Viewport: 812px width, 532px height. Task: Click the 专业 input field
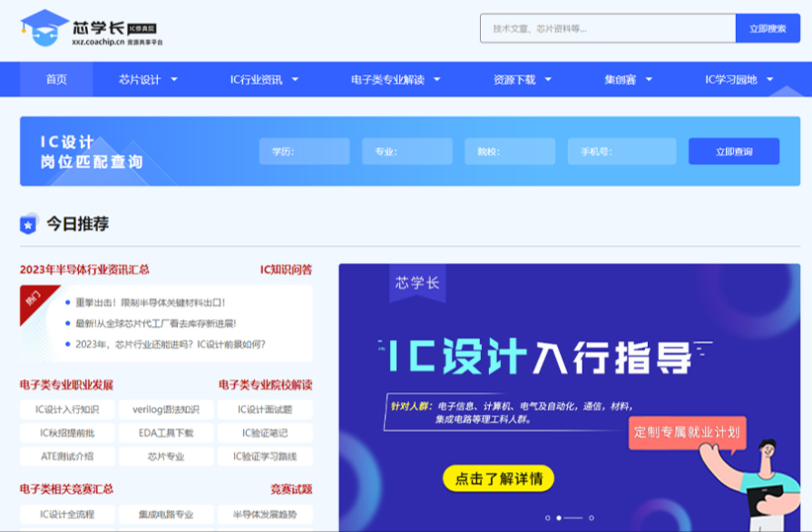407,152
